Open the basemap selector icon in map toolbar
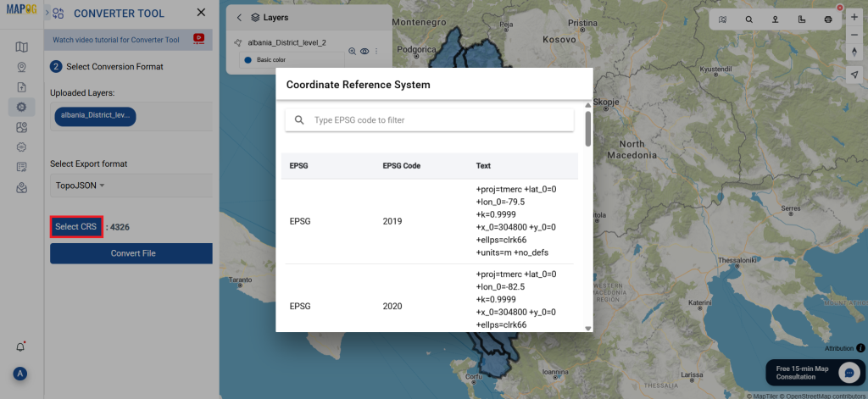The image size is (868, 399). [x=722, y=19]
